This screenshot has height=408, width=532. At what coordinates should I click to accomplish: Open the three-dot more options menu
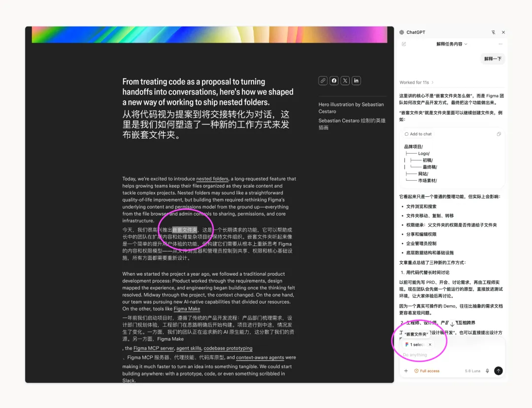[x=500, y=44]
